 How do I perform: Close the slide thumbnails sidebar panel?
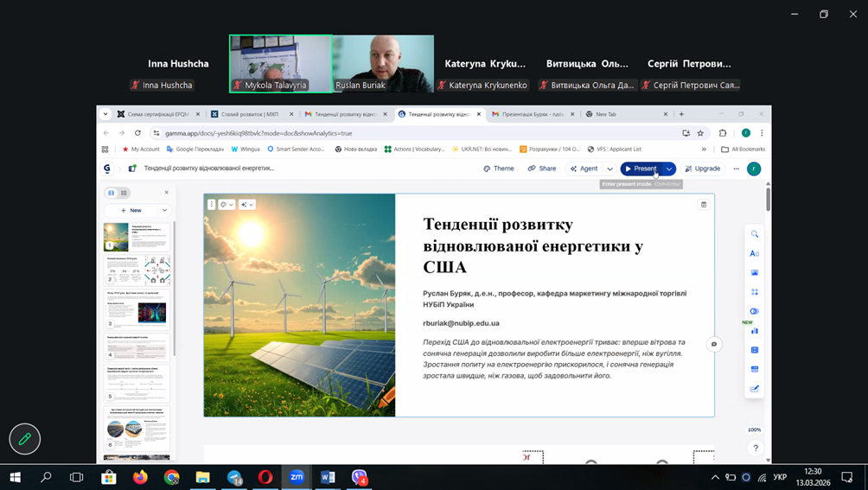click(x=166, y=193)
